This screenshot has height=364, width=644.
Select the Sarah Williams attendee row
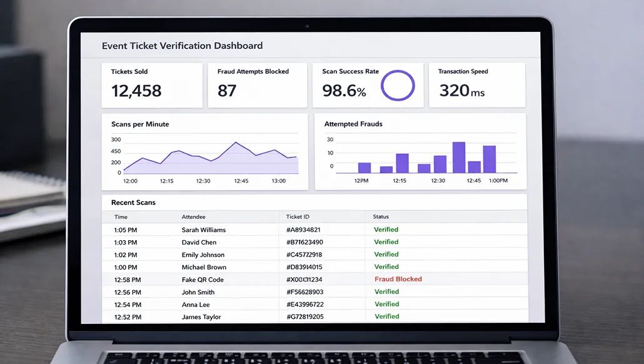(x=203, y=230)
